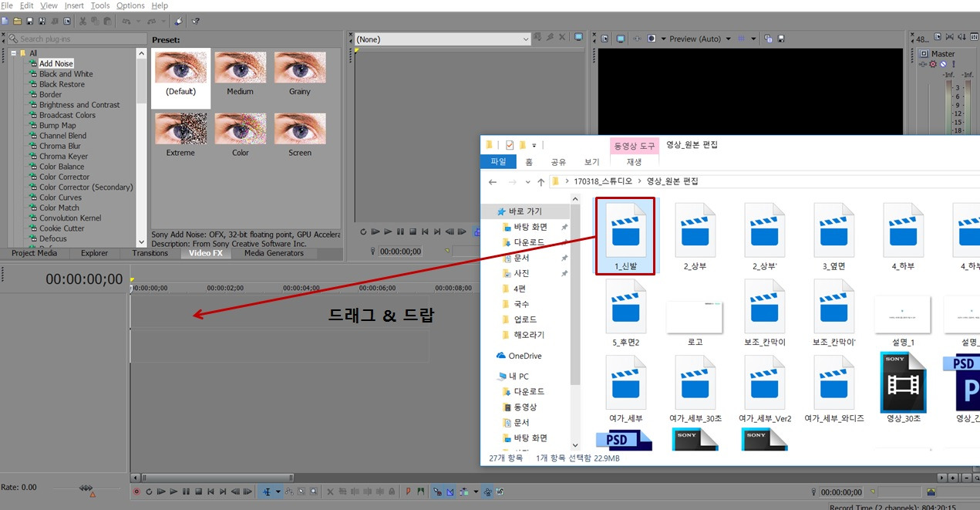Click Play From Start in timeline transport
Viewport: 980px width, 510px height.
coord(161,491)
